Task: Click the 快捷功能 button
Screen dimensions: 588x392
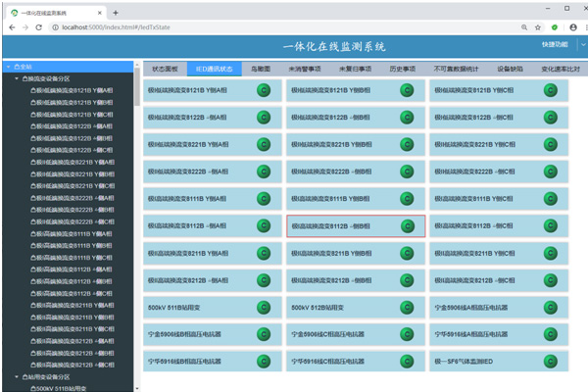Action: pos(554,45)
